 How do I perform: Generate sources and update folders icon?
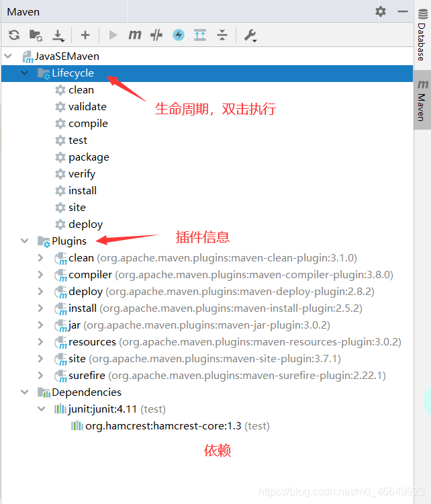36,35
